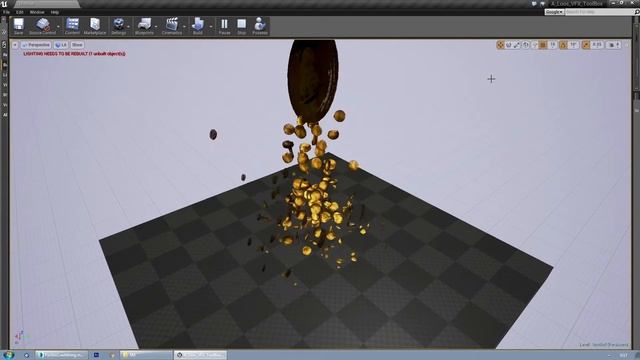Open the Cinematics toolbar button
This screenshot has width=640, height=360.
tap(172, 26)
